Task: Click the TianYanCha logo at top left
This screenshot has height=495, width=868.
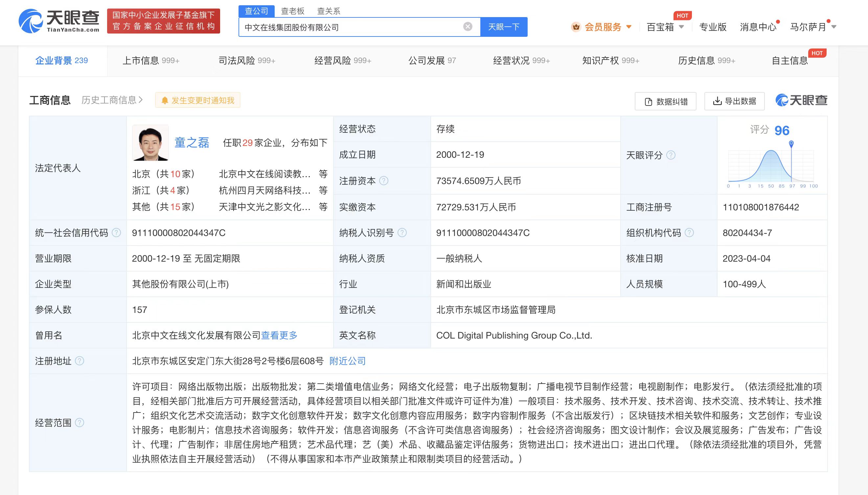Action: (x=59, y=21)
